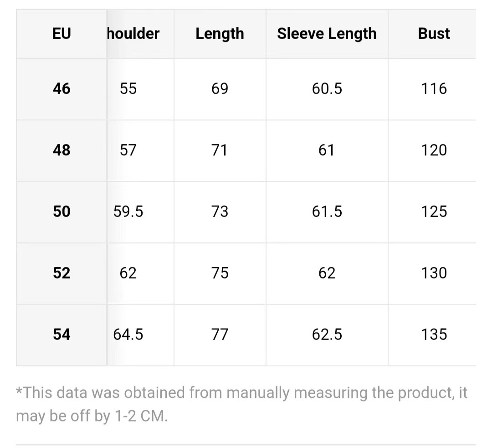Viewport: 492px width, 448px height.
Task: Select the Bust column header
Action: pyautogui.click(x=434, y=34)
